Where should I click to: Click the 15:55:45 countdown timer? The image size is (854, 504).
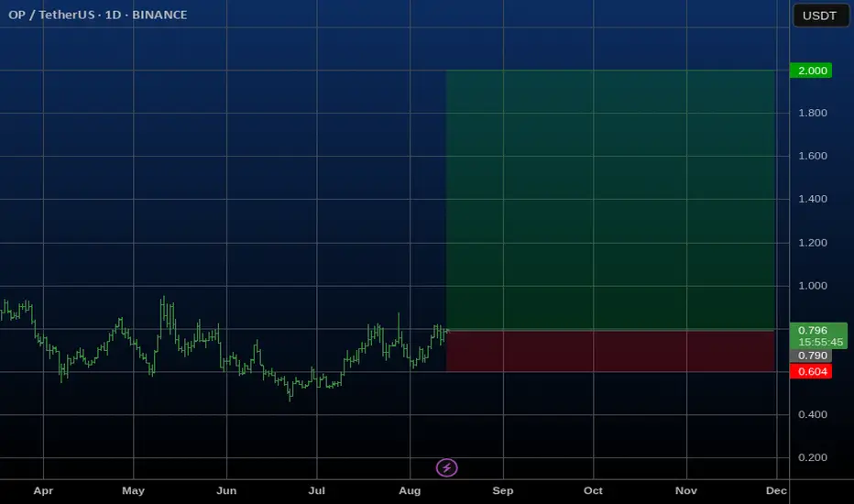click(820, 342)
